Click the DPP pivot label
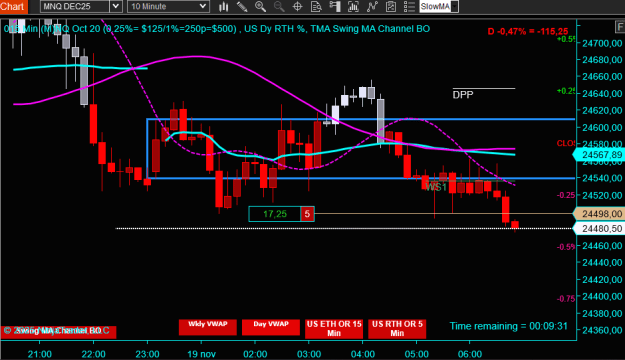625x360 pixels. click(463, 95)
